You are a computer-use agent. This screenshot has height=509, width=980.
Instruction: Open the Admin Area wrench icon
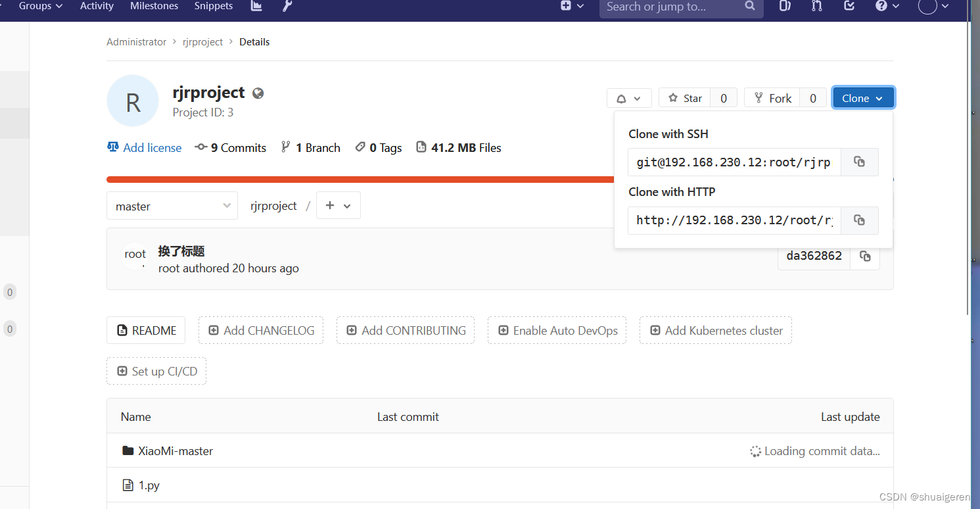pyautogui.click(x=286, y=7)
